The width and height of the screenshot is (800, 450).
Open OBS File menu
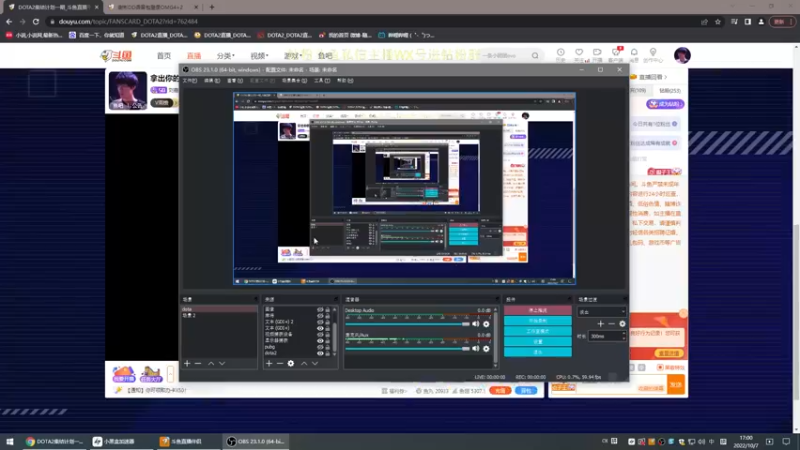tap(190, 81)
